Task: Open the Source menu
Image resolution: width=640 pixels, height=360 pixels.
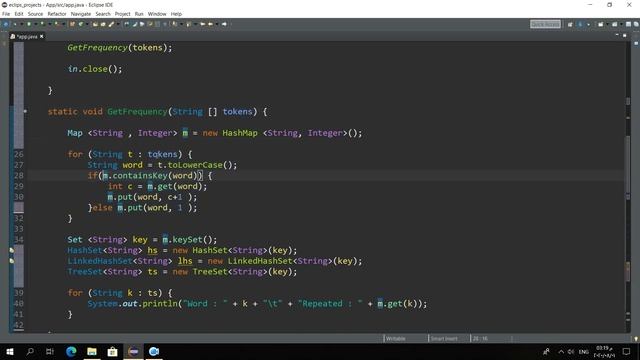Action: pyautogui.click(x=35, y=14)
